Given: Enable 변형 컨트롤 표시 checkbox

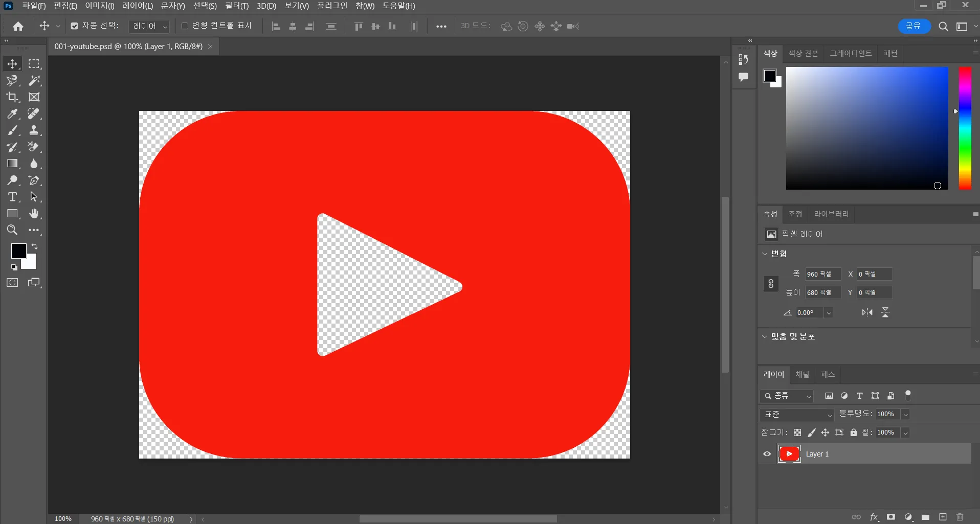Looking at the screenshot, I should [x=185, y=26].
